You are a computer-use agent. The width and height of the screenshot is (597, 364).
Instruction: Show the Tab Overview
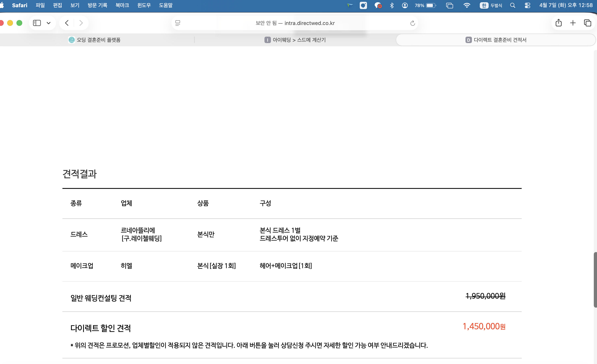point(588,23)
